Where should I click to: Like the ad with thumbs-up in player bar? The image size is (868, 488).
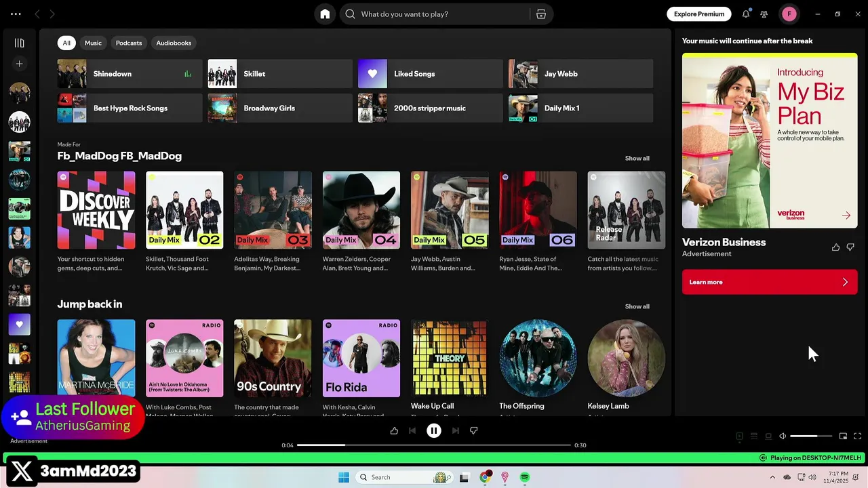coord(394,430)
